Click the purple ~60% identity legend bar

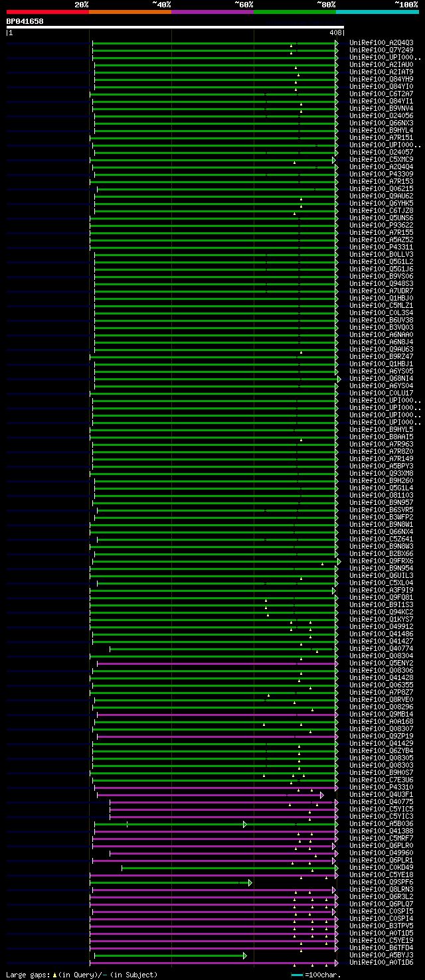212,12
